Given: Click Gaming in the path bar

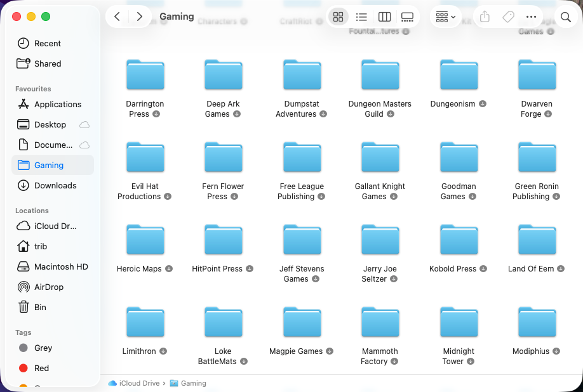Looking at the screenshot, I should point(188,383).
